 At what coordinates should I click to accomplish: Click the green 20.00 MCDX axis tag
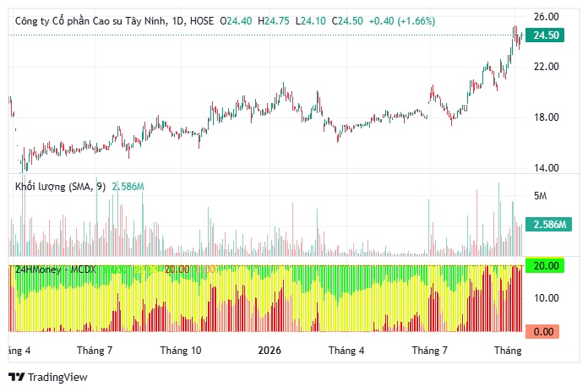[x=545, y=266]
